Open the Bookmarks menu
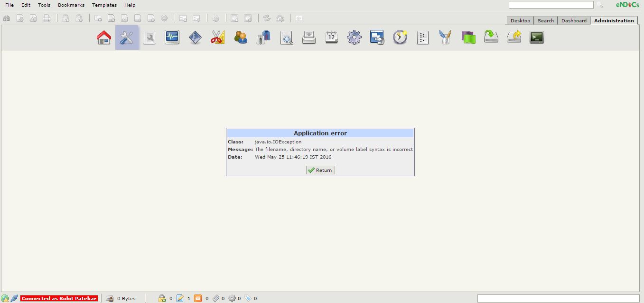Screen dimensions: 644x303 coord(71,5)
